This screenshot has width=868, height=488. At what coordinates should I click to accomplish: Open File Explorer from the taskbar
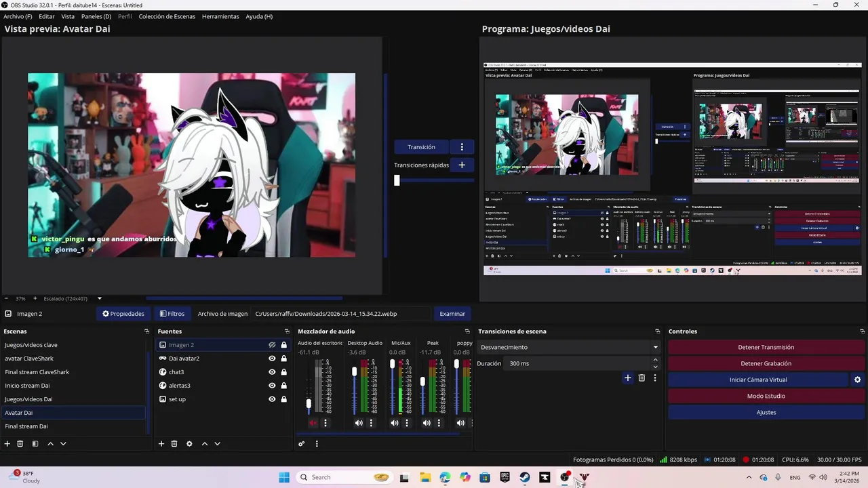[x=425, y=477]
